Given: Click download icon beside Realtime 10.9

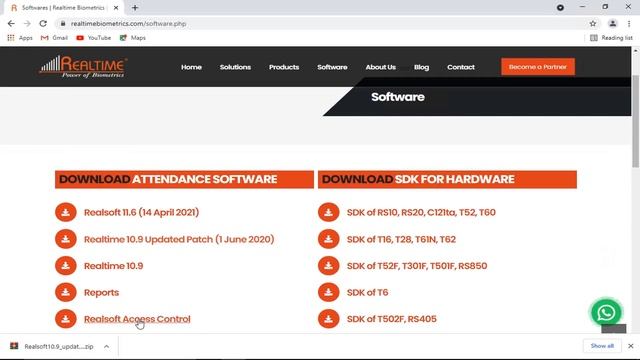Looking at the screenshot, I should point(66,266).
